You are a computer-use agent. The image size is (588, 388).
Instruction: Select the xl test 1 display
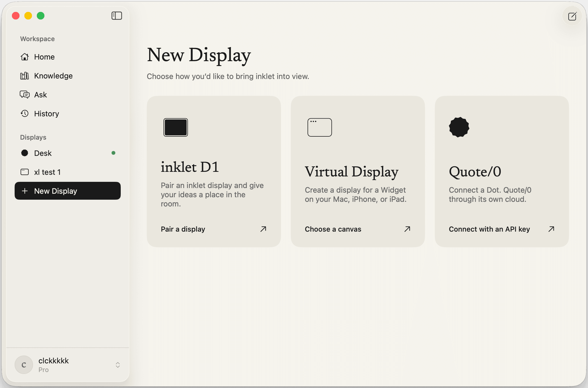click(x=68, y=172)
